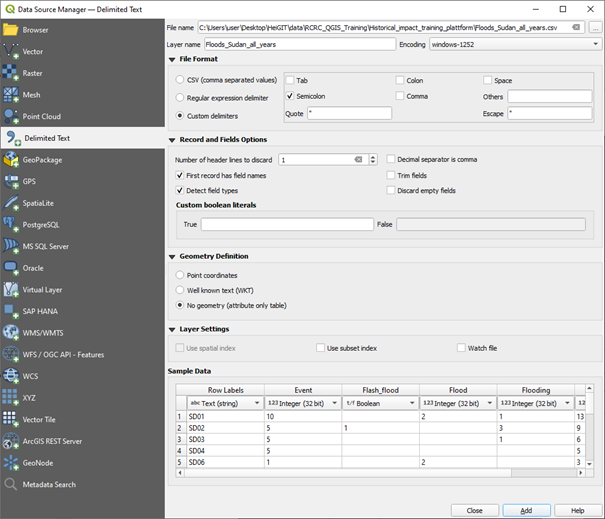The height and width of the screenshot is (519, 605).
Task: Select the Vector source icon
Action: click(11, 52)
